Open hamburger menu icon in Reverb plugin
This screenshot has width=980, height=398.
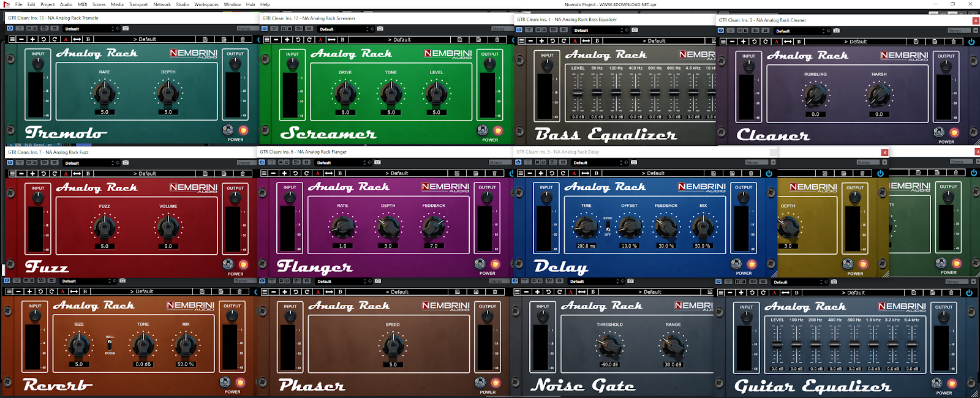coord(9,291)
